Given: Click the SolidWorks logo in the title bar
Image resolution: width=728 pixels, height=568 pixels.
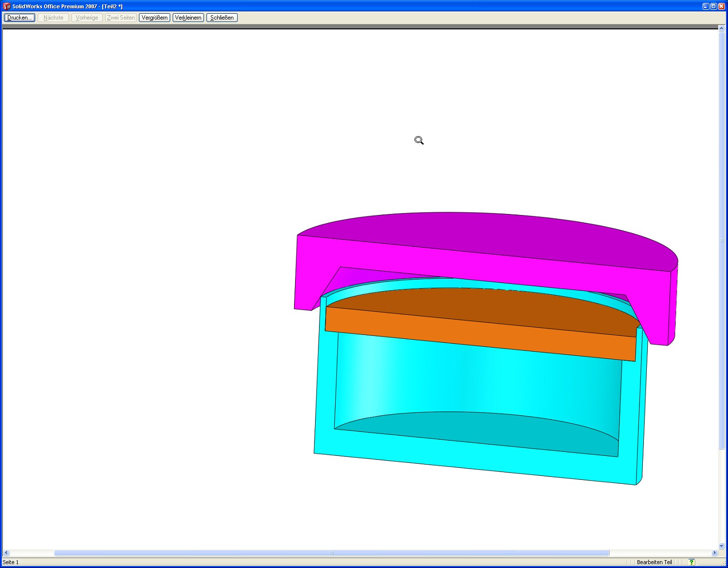Looking at the screenshot, I should [x=6, y=6].
